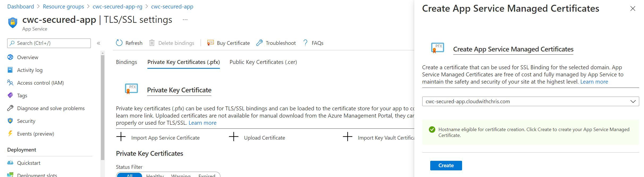Collapse the left sidebar with the chevron

pyautogui.click(x=99, y=43)
